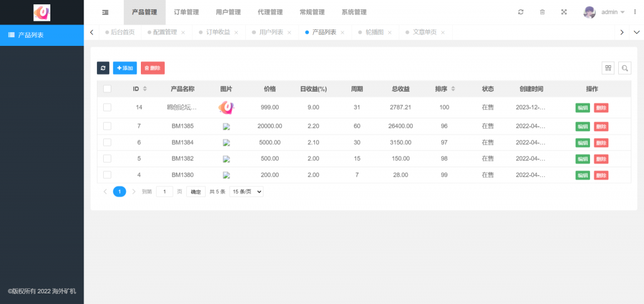
Task: Go to the previous page arrow in pagination
Action: (x=105, y=192)
